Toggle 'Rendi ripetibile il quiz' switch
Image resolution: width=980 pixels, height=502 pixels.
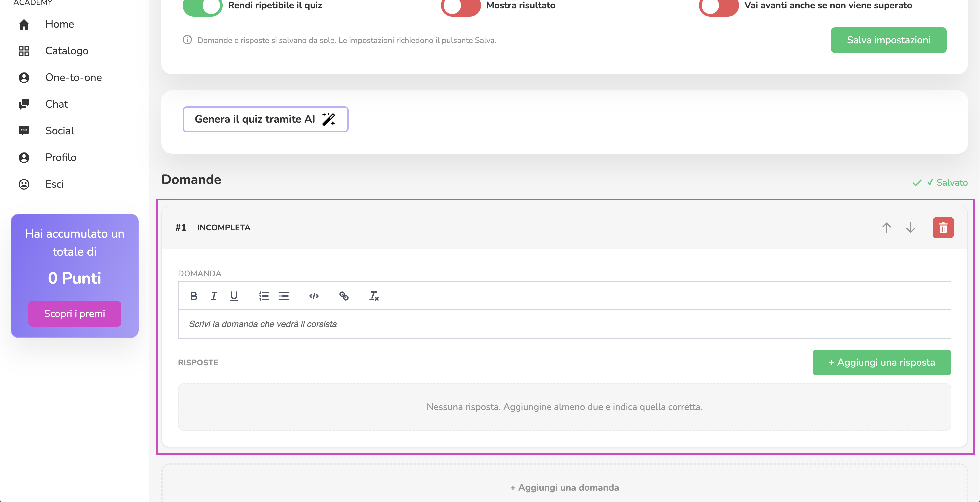(202, 6)
